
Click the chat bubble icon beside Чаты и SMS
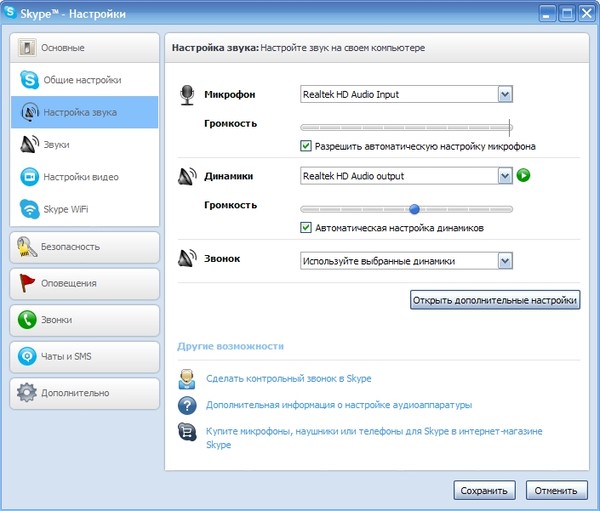click(27, 356)
